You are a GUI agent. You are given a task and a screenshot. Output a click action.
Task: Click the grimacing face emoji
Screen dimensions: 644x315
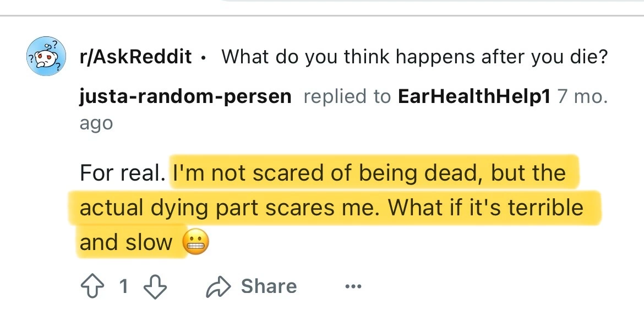(195, 242)
